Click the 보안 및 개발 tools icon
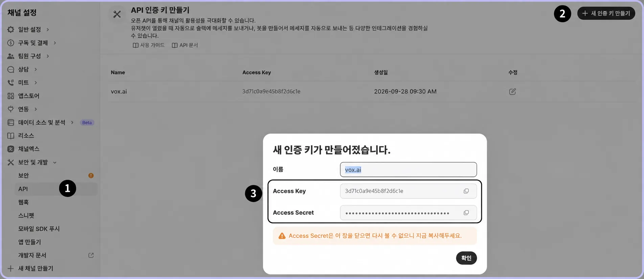 (x=11, y=162)
